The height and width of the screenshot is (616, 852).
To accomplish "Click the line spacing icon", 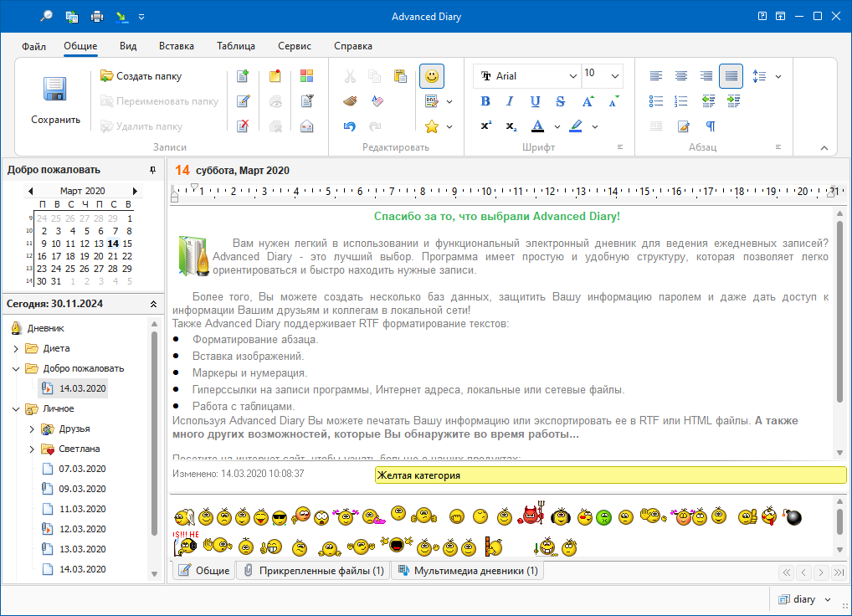I will [x=759, y=76].
